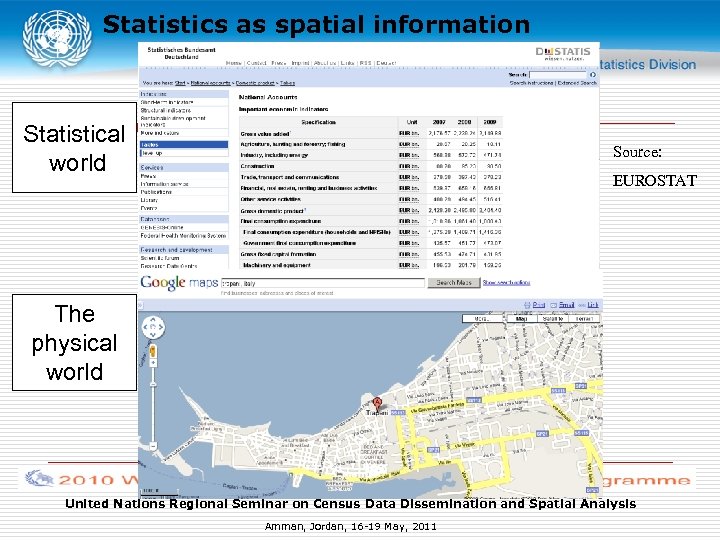Click Research and development section header
This screenshot has height=540, width=720.
184,250
